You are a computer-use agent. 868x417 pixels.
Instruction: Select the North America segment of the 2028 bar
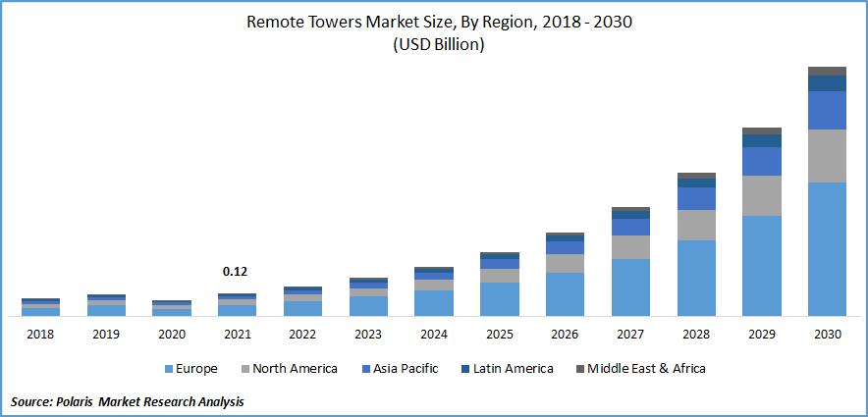[696, 225]
